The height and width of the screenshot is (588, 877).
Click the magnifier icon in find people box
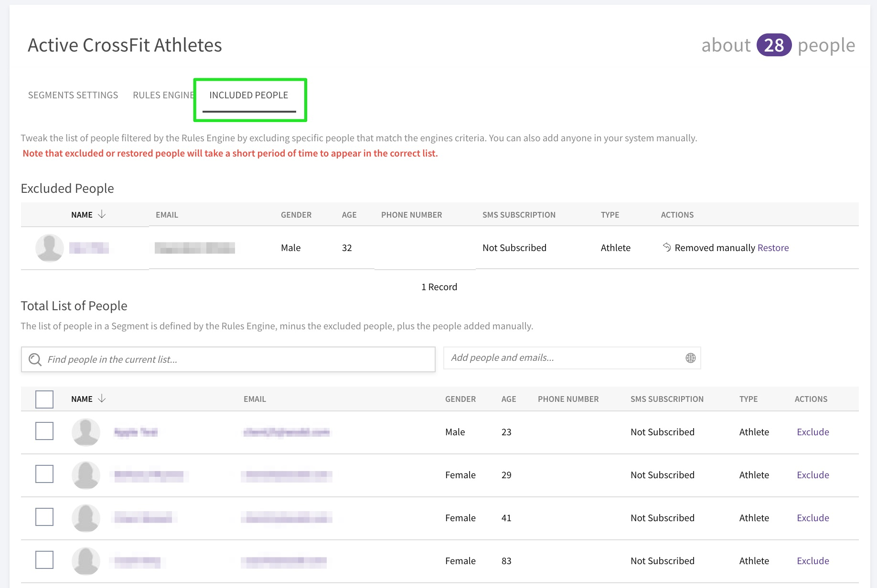pyautogui.click(x=35, y=359)
